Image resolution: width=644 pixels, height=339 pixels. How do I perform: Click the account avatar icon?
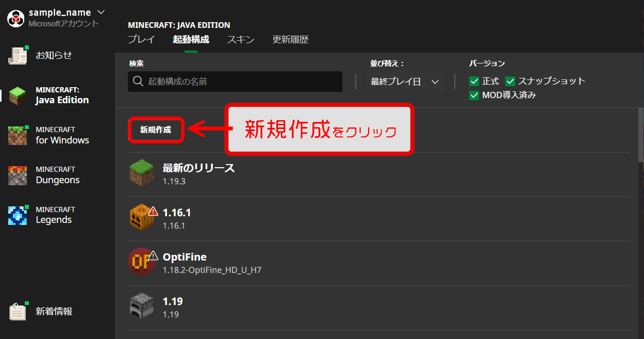[16, 18]
